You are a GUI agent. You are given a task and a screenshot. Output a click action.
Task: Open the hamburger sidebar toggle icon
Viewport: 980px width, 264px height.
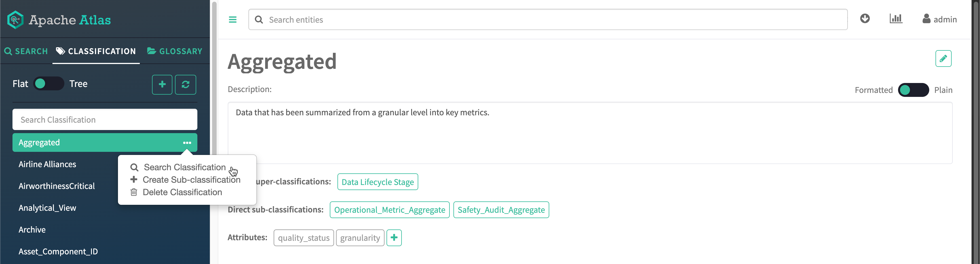(233, 20)
